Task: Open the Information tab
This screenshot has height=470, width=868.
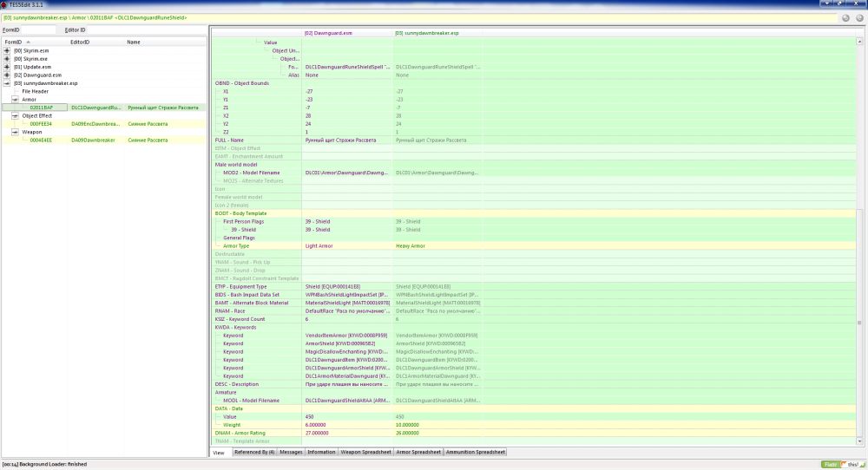Action: click(x=321, y=453)
